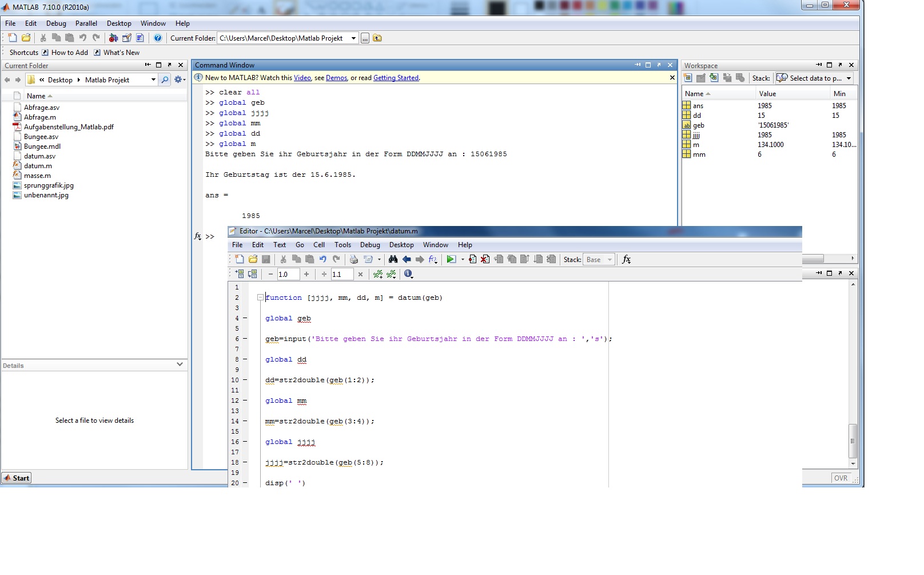Toggle the OVR overwrite mode indicator
Image resolution: width=924 pixels, height=575 pixels.
pyautogui.click(x=841, y=478)
